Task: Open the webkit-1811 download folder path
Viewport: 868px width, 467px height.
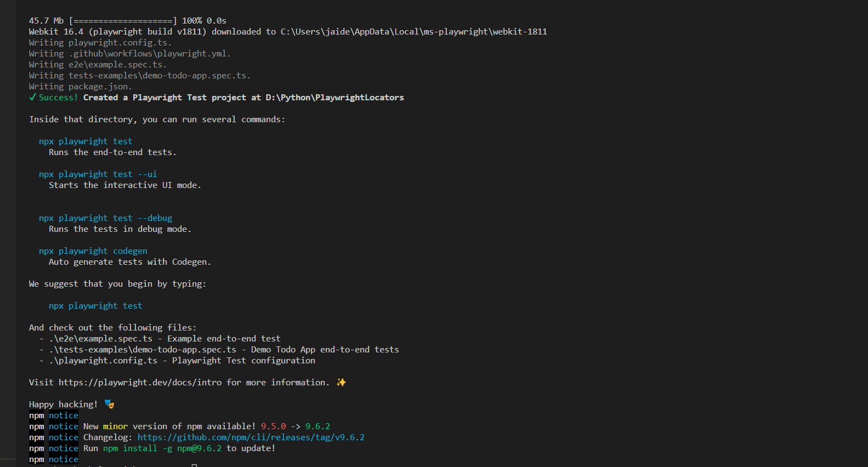Action: tap(413, 32)
